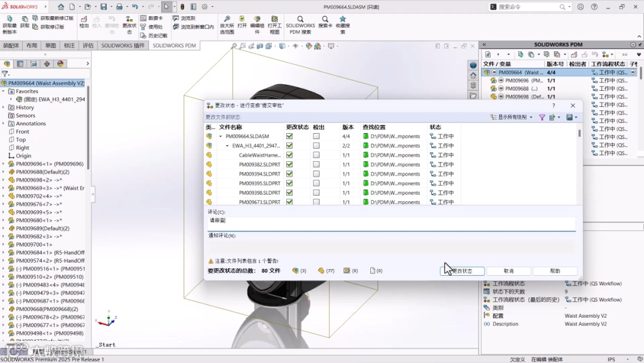Uncheck 更改状态 for PM009394.SLDPRT

pyautogui.click(x=290, y=174)
